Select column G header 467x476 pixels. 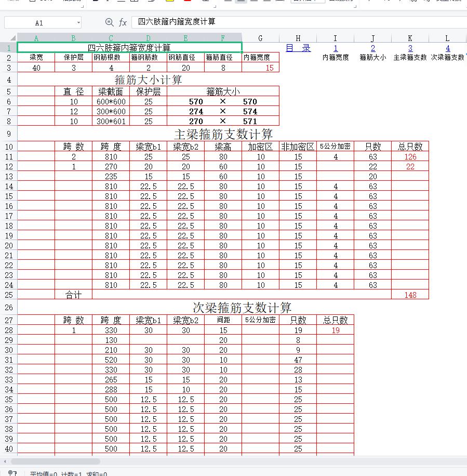click(x=260, y=38)
